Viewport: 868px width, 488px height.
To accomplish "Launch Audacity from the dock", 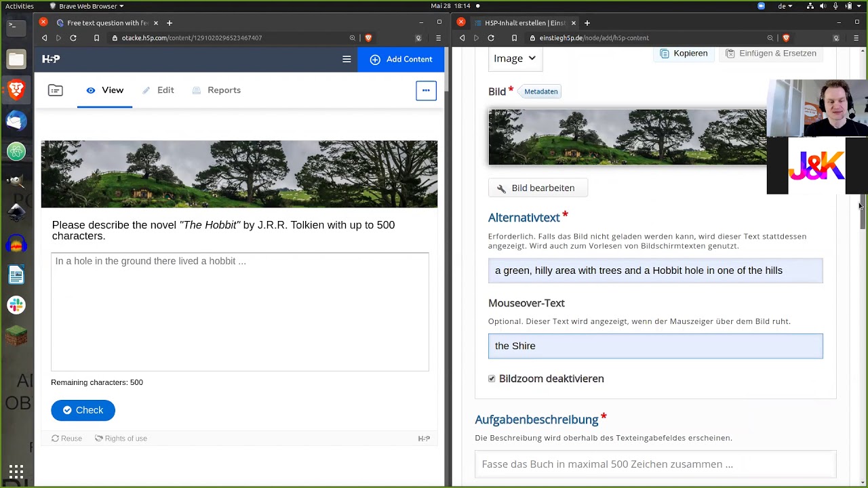I will [16, 244].
